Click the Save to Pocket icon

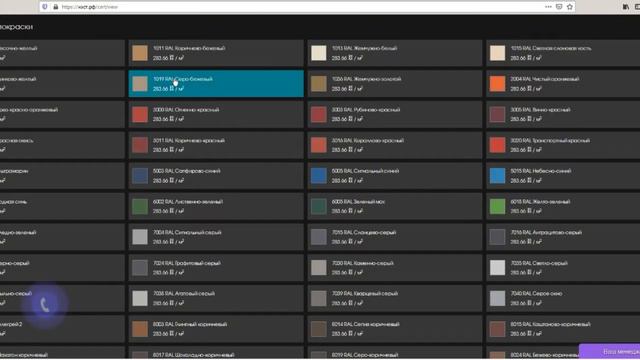(559, 7)
